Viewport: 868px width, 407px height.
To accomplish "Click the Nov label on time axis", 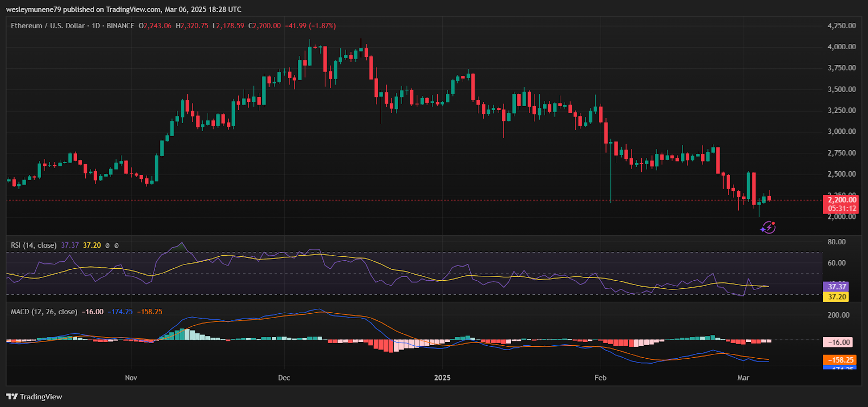I will click(131, 378).
